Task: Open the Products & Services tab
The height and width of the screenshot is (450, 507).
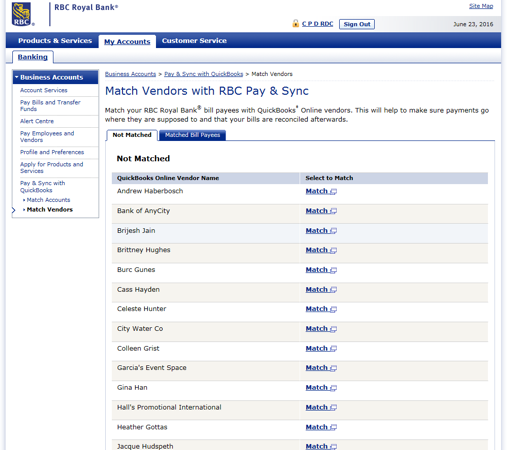Action: tap(55, 41)
